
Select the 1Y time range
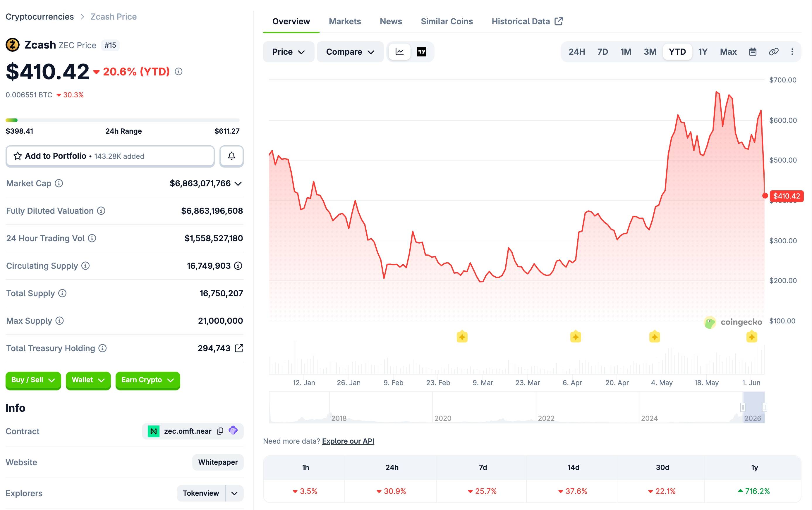click(703, 52)
